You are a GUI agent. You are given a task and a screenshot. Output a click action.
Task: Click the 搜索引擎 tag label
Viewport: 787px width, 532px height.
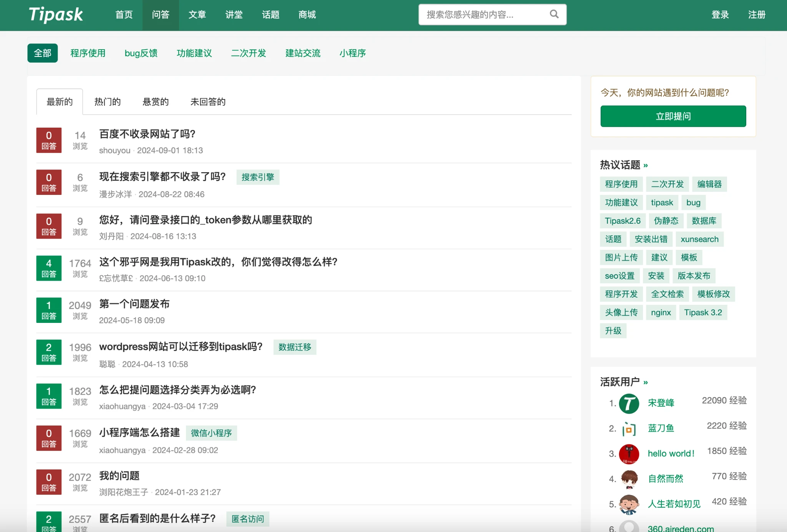[x=257, y=177]
